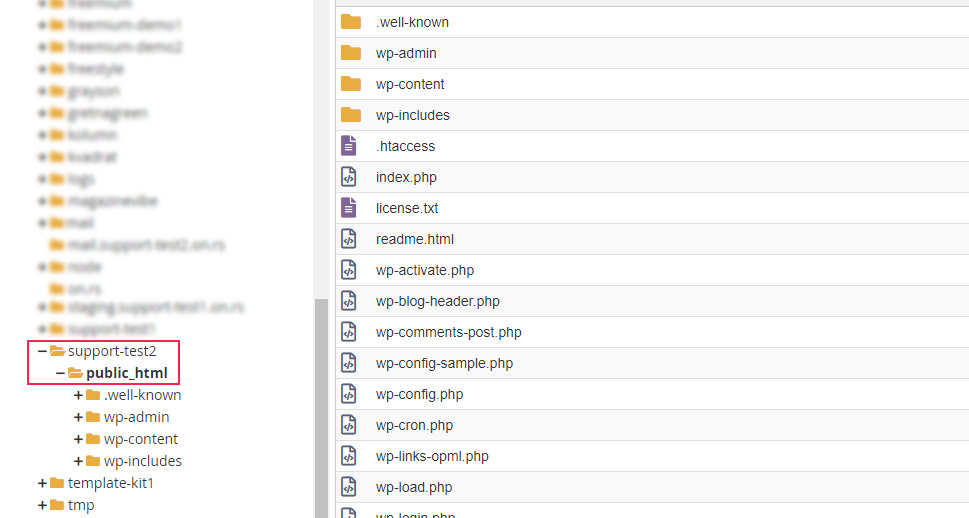Select the wp-activate.php file name

coord(425,270)
